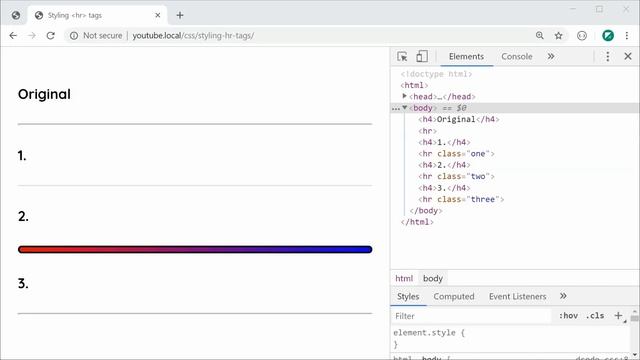This screenshot has width=640, height=360.
Task: Click the 3. heading on the page
Action: click(23, 283)
